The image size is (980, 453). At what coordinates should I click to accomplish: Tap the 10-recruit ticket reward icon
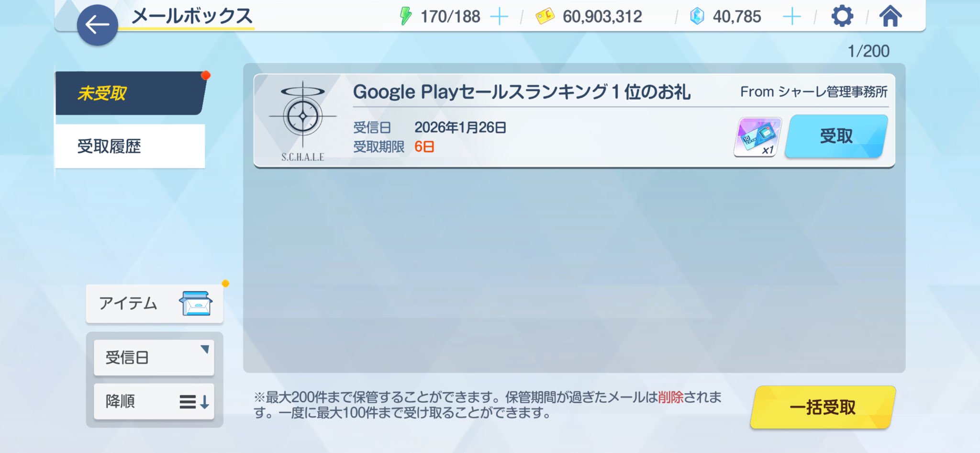[x=757, y=137]
